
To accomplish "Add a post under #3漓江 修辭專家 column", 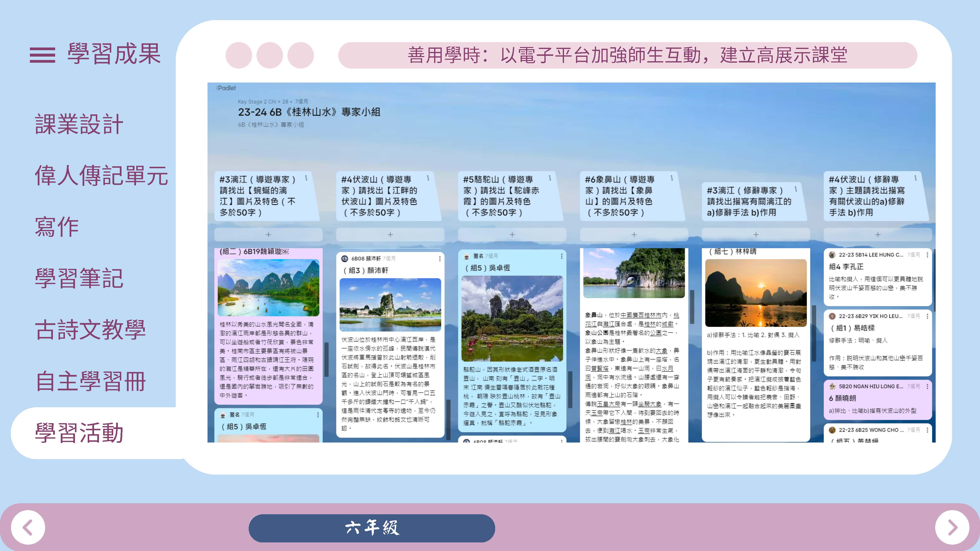I will tap(756, 235).
